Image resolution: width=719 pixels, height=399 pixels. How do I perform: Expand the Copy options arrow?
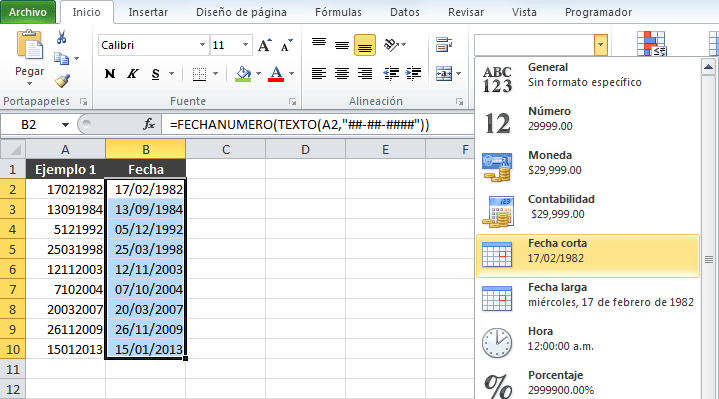point(77,59)
